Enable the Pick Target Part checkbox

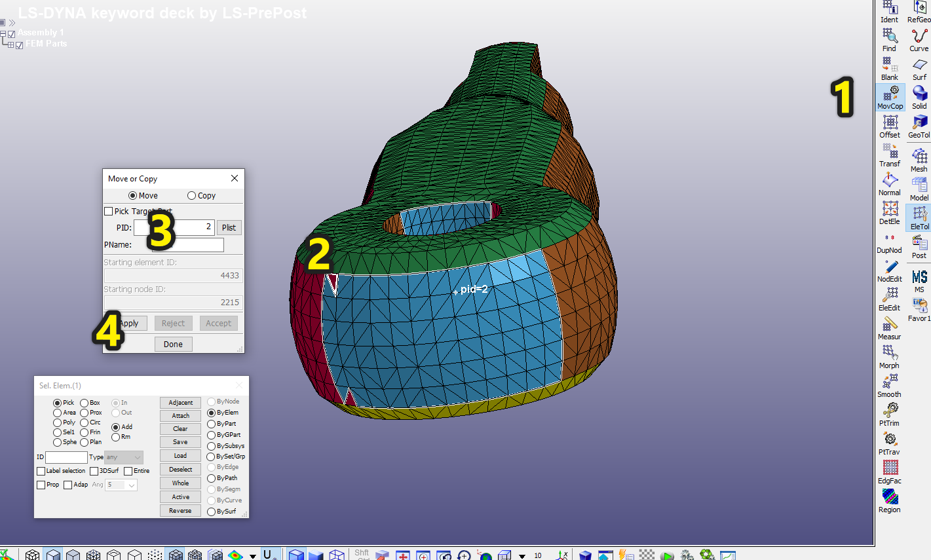[x=109, y=212]
